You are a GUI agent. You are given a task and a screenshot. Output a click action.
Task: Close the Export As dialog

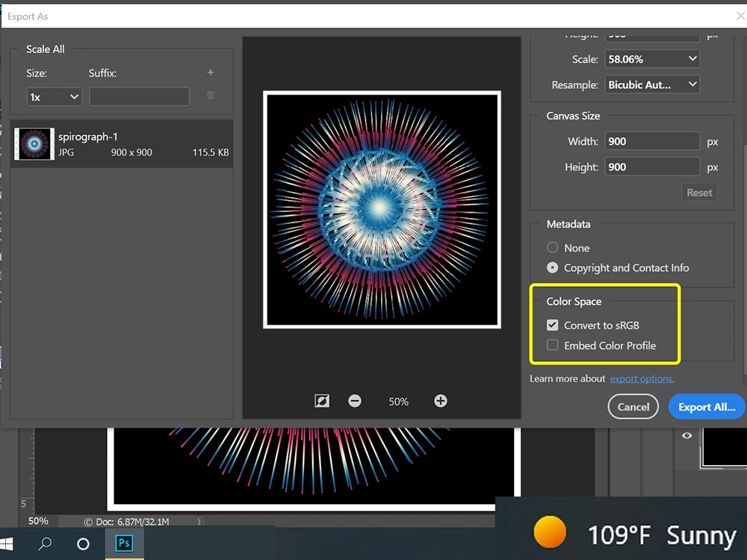coord(740,16)
